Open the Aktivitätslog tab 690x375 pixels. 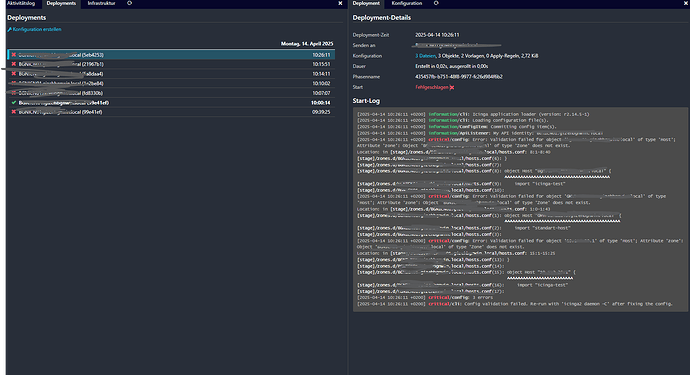coord(21,3)
